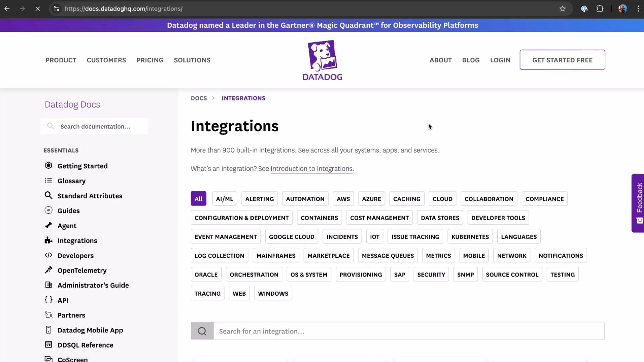Click the Integrations puzzle icon in sidebar
644x362 pixels.
point(48,240)
